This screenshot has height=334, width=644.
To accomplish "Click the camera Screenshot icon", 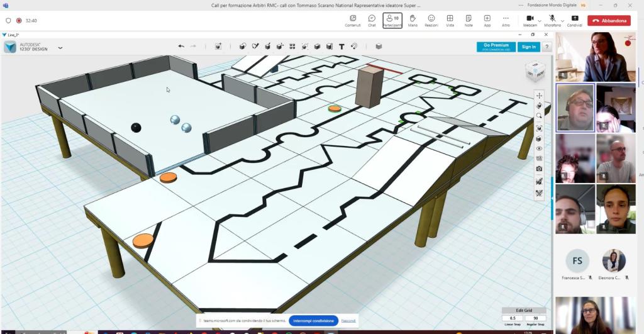I will [x=539, y=169].
